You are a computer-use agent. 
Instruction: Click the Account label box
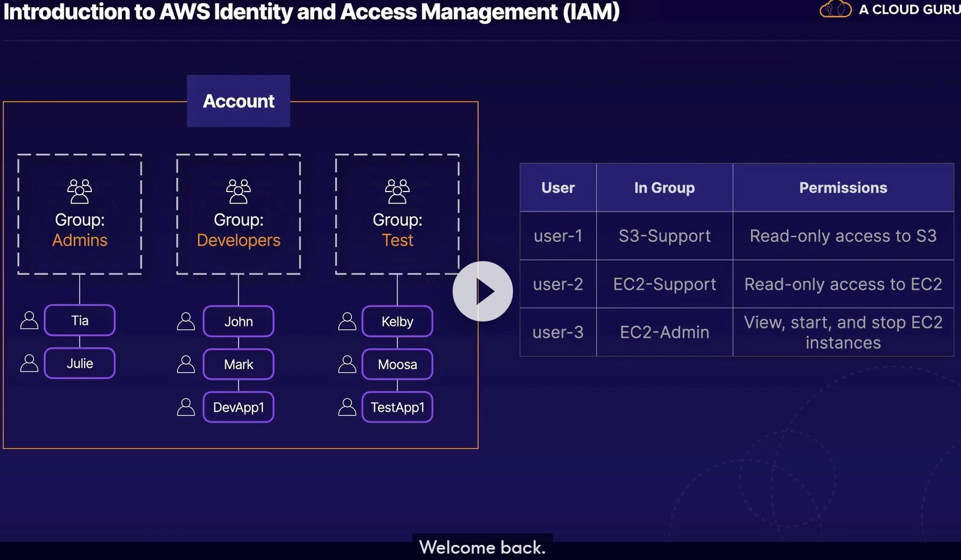[238, 101]
